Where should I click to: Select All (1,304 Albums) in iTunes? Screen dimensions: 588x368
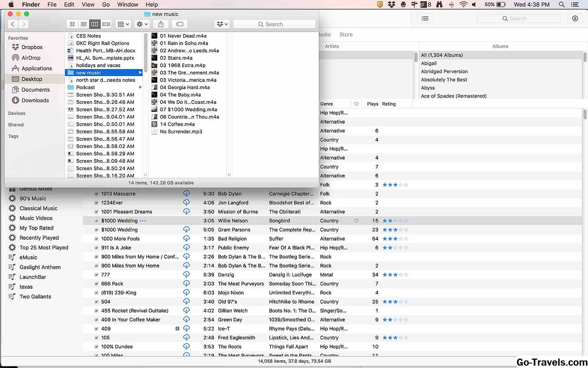click(442, 55)
